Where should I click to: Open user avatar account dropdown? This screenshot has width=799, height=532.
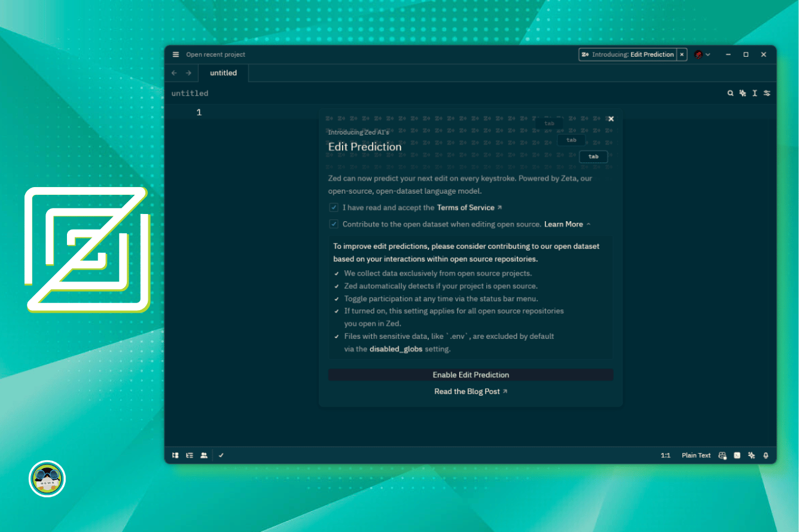702,54
